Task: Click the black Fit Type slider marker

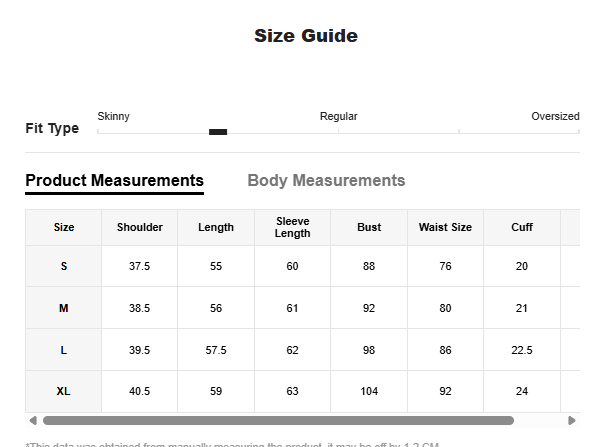Action: [218, 132]
